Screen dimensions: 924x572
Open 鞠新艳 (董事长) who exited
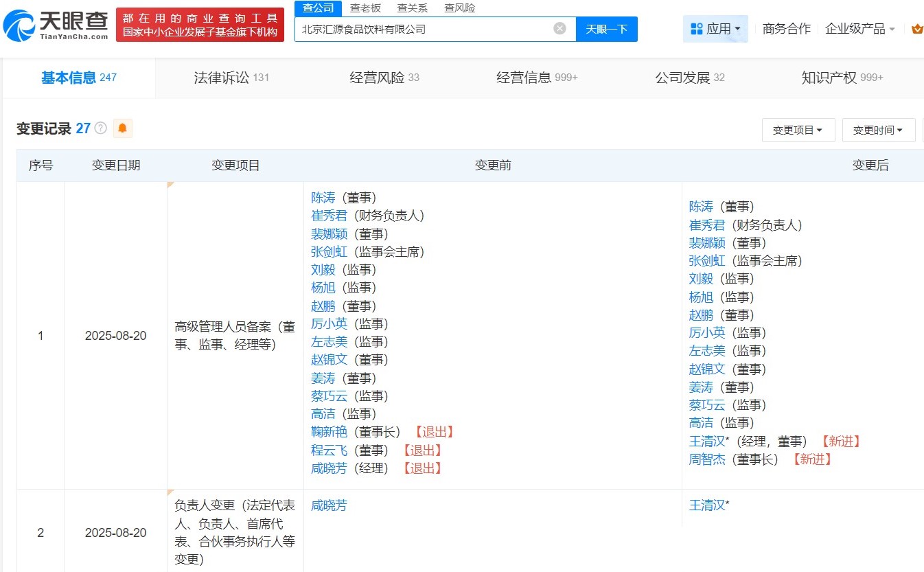coord(329,432)
